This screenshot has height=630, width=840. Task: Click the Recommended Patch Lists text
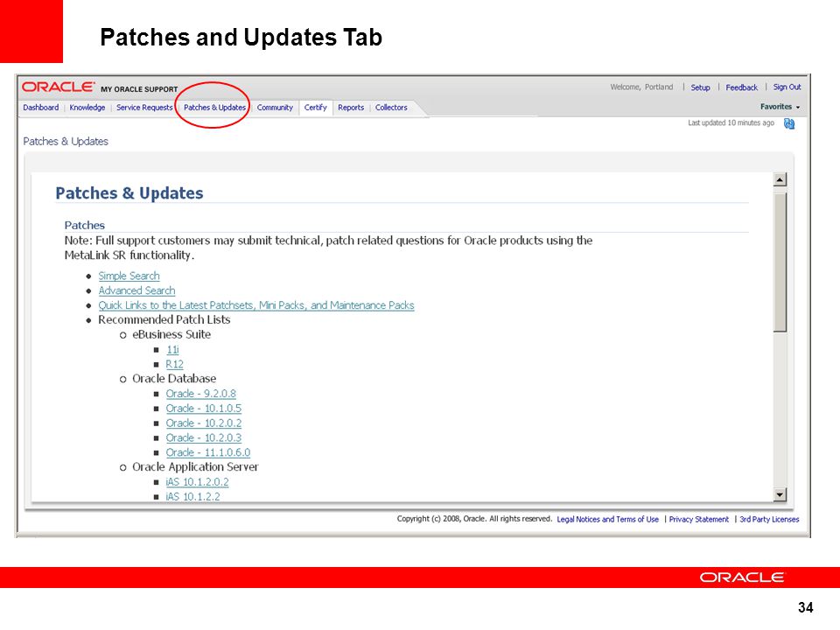tap(164, 320)
